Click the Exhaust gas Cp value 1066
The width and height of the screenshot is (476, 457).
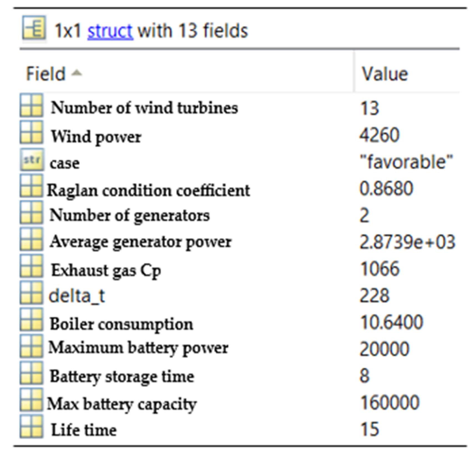(x=379, y=269)
